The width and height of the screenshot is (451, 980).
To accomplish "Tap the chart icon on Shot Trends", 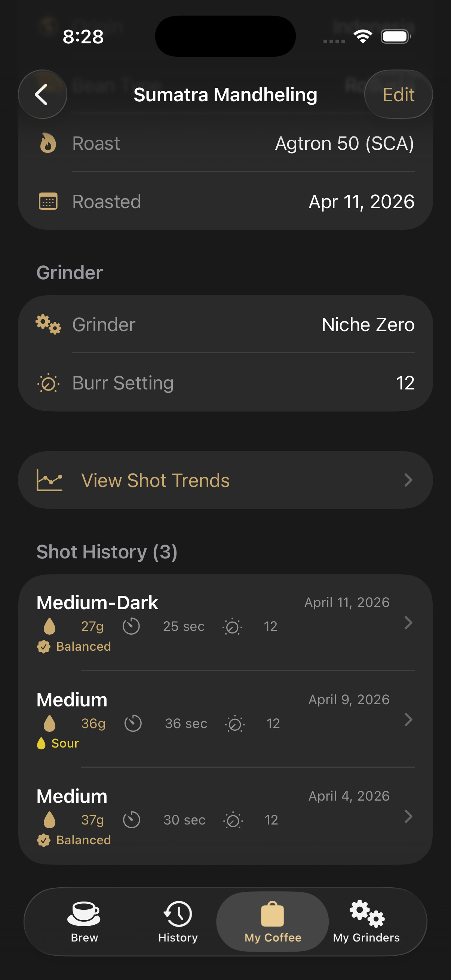I will click(49, 480).
